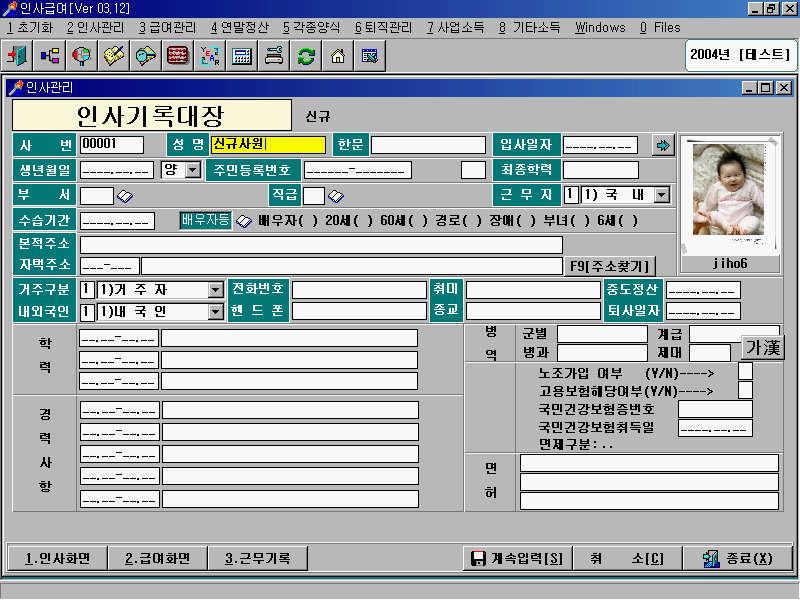Click the exit door toolbar icon
Screen dimensions: 800x600
tap(19, 55)
